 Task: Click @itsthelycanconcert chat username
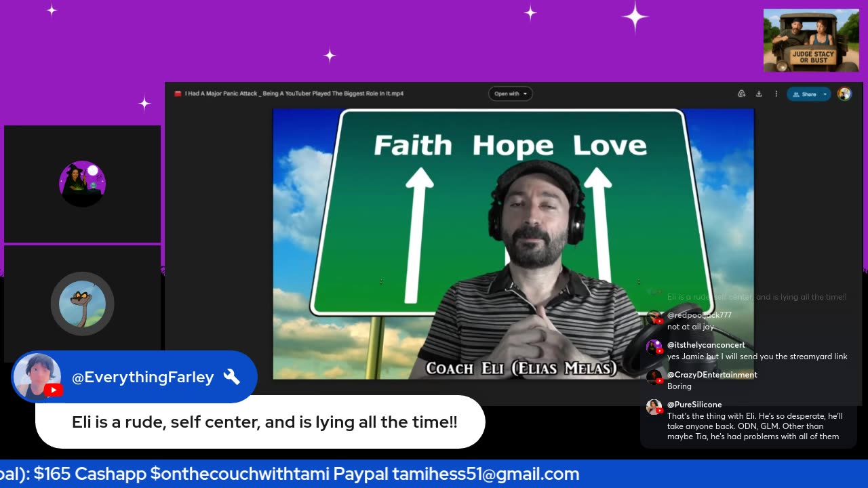pos(706,345)
